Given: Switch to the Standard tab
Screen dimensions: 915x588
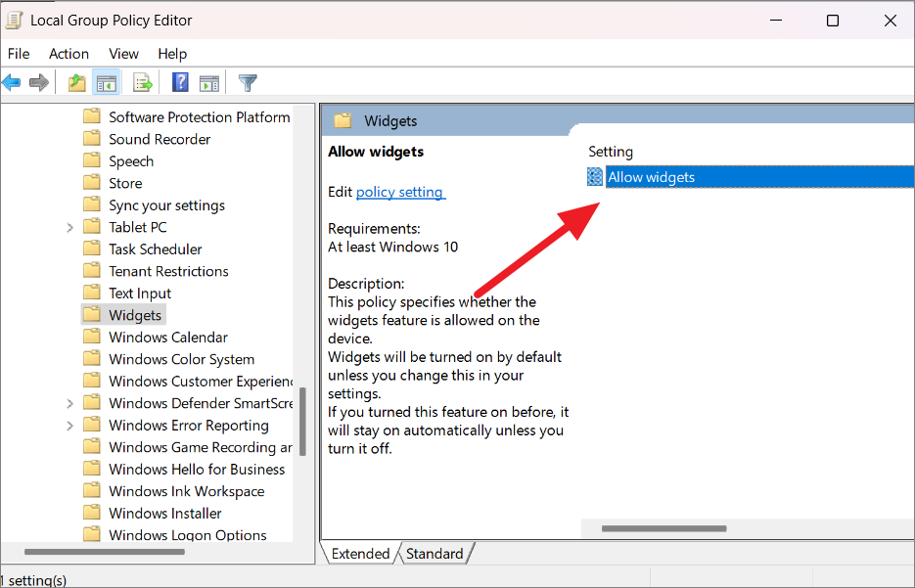Looking at the screenshot, I should (435, 554).
